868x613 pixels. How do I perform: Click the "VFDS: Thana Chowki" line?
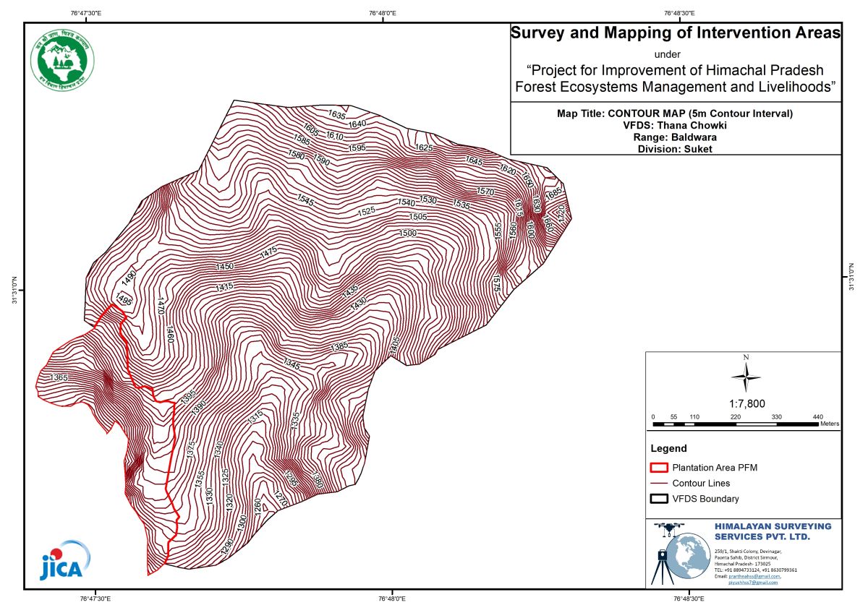(676, 126)
